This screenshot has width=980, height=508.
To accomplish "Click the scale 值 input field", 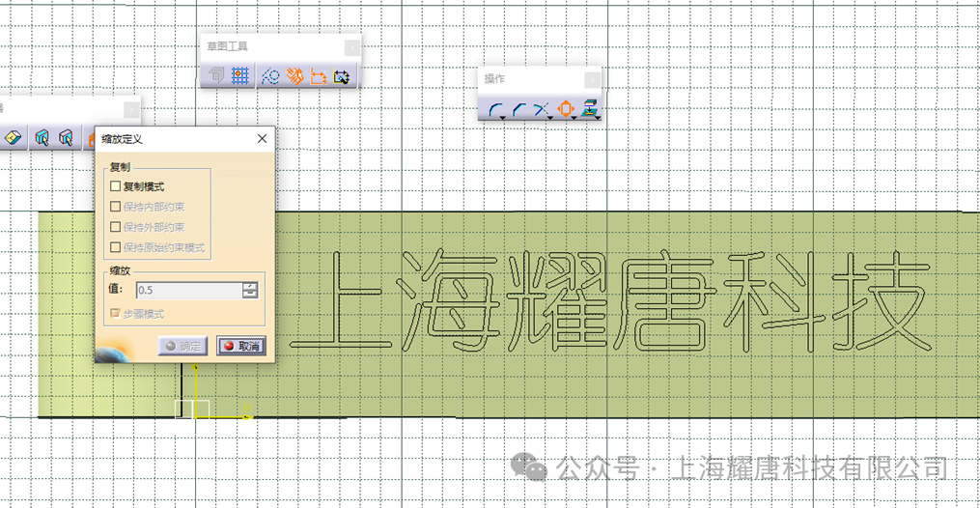I will pos(188,290).
